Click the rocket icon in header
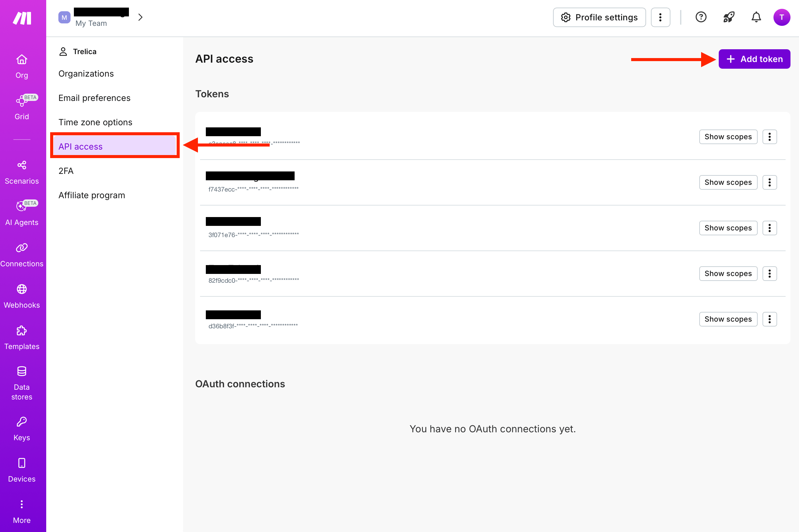 pos(729,17)
